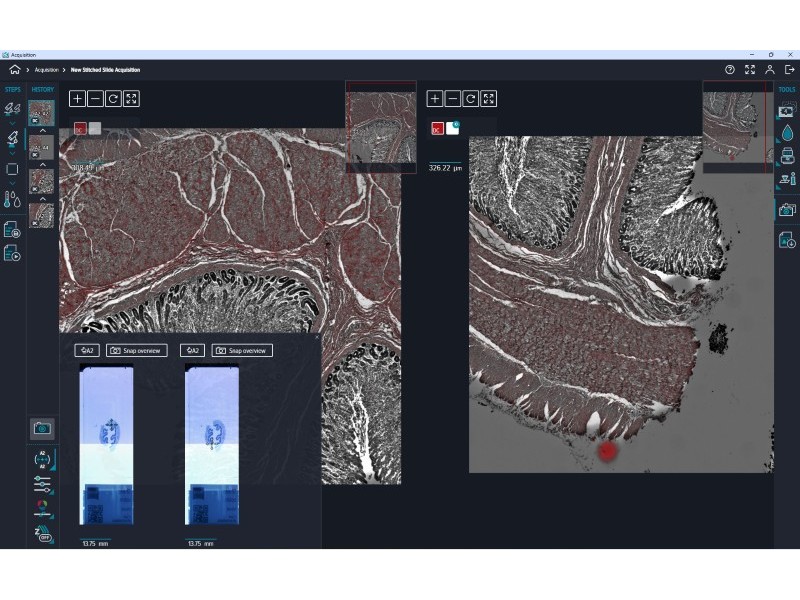This screenshot has width=800, height=600.
Task: Toggle the gray channel swatch in left viewer
Action: (x=95, y=129)
